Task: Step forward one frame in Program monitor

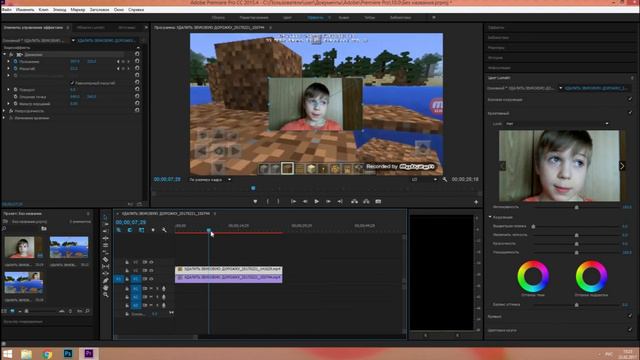Action: pos(328,202)
